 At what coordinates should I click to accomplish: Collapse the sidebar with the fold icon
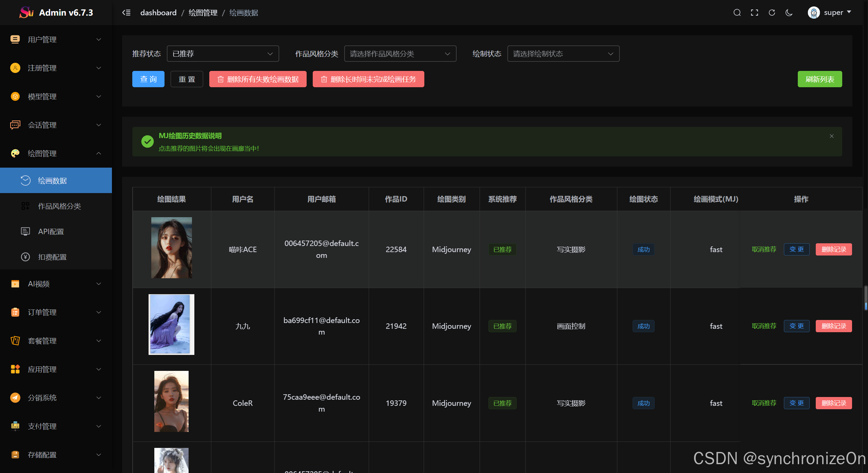click(x=126, y=13)
